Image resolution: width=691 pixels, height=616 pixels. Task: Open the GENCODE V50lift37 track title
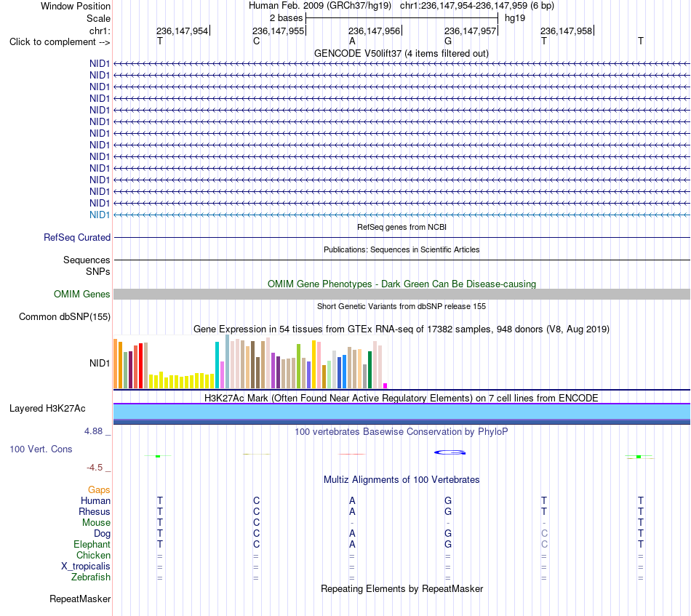point(401,53)
